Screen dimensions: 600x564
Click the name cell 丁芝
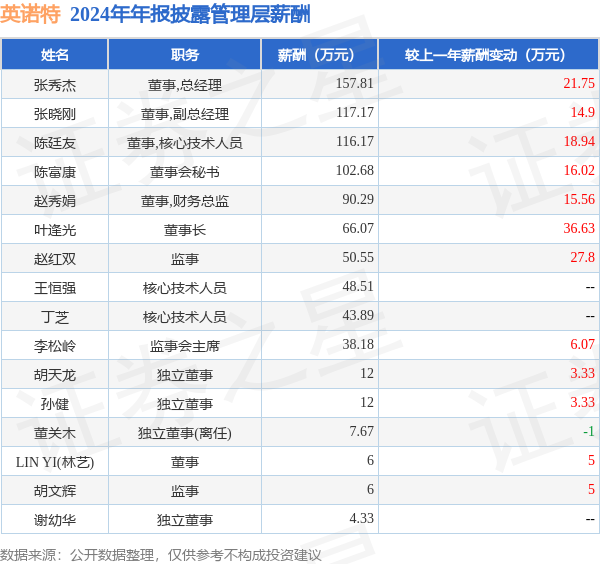click(55, 317)
